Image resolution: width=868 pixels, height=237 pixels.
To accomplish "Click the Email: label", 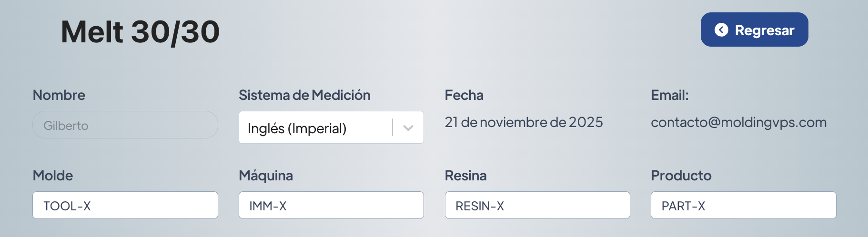I will [x=669, y=95].
